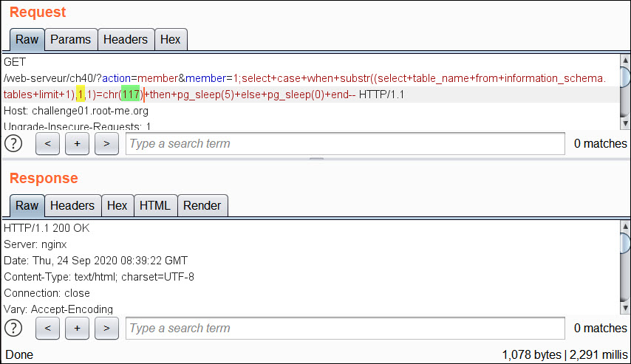Click the yellow highlighted 1 in substr
Viewport: 631px width, 364px height.
[81, 95]
